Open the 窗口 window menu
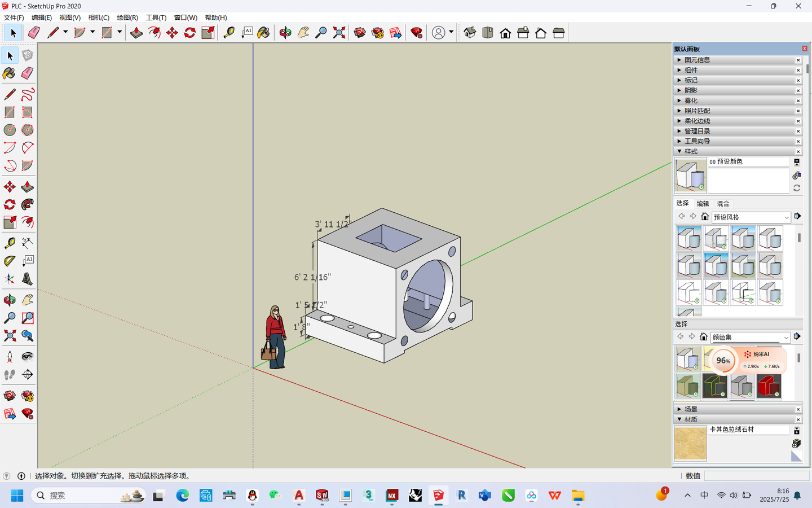This screenshot has width=812, height=508. 184,17
